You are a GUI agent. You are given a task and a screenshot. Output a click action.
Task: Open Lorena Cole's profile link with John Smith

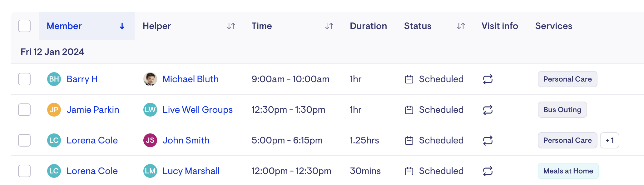[92, 140]
